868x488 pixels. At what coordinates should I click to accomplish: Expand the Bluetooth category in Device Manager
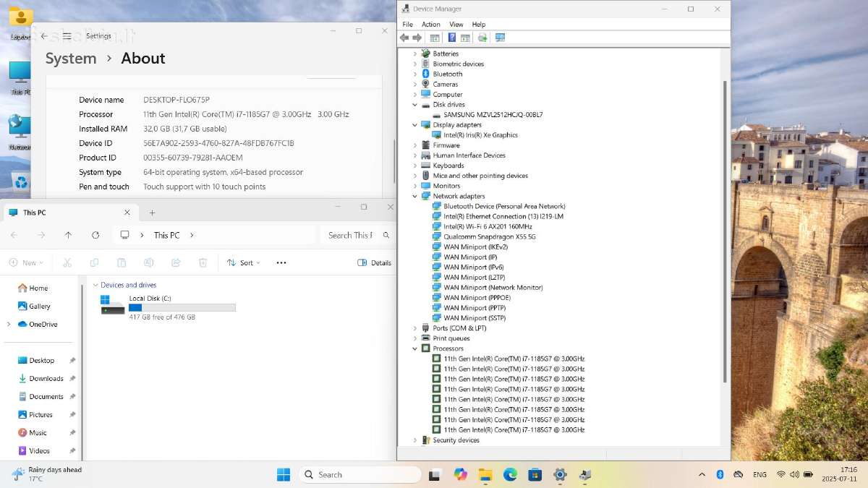(x=415, y=74)
